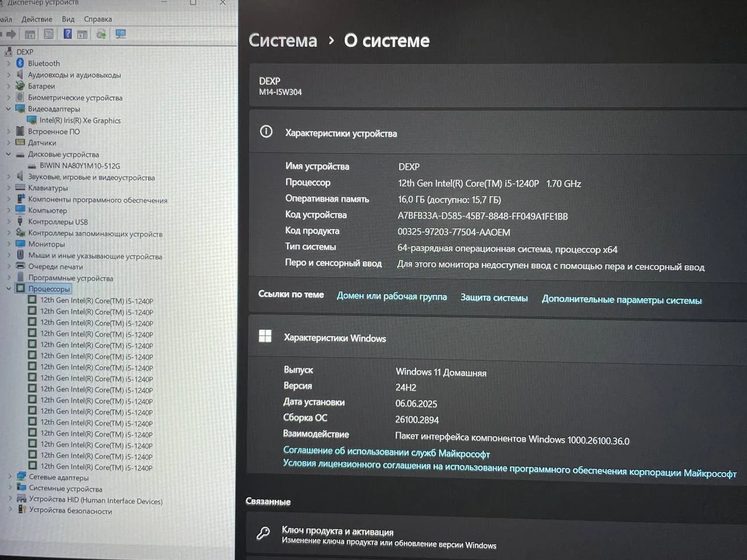
Task: Click the install date 06.06.2025
Action: tap(416, 404)
